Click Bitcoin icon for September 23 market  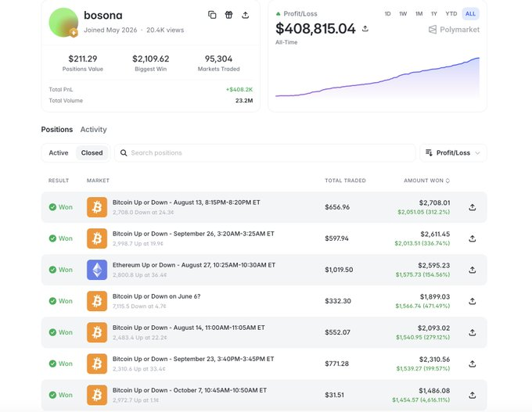[x=97, y=364]
